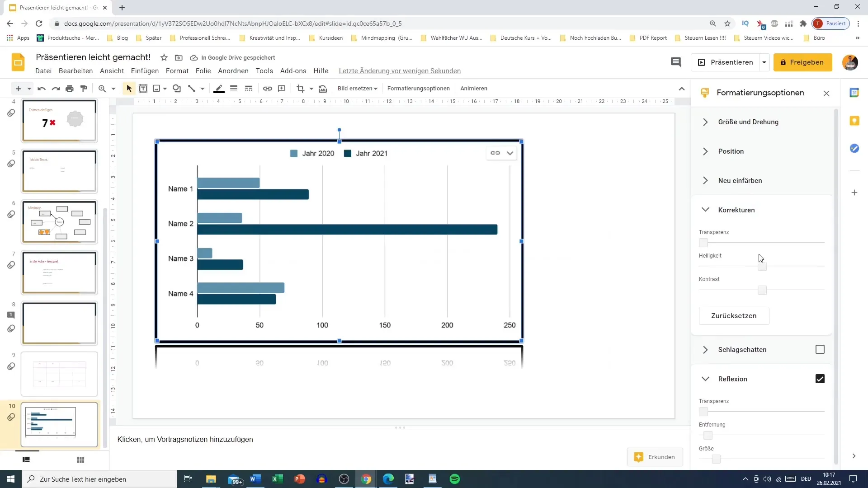
Task: Click the Undo arrow icon
Action: (x=42, y=89)
